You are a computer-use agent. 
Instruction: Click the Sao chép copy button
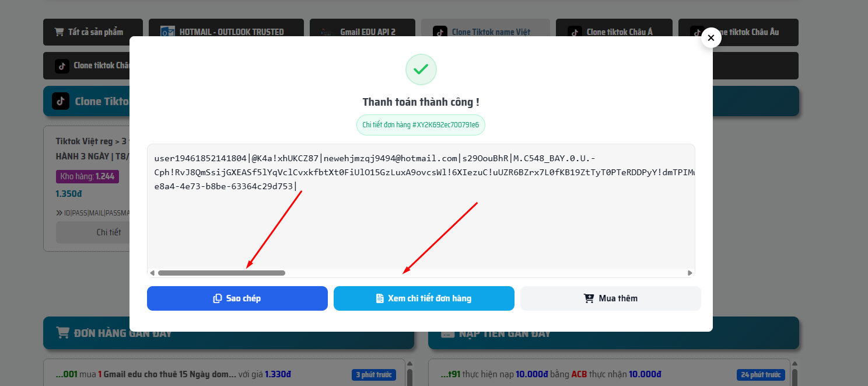tap(237, 298)
